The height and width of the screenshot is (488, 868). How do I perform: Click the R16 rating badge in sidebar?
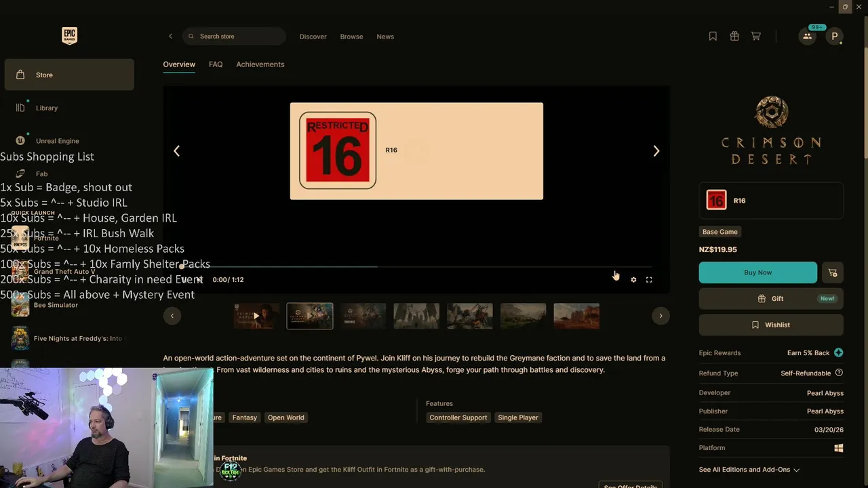point(717,200)
